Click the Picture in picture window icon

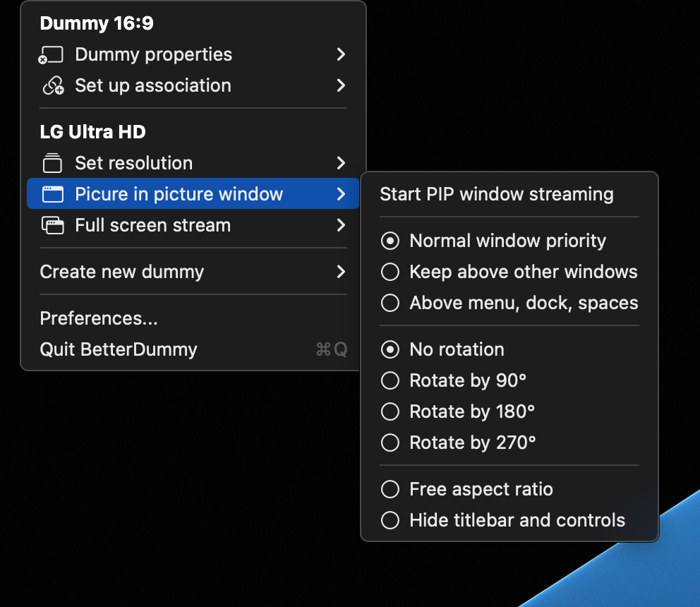(52, 193)
